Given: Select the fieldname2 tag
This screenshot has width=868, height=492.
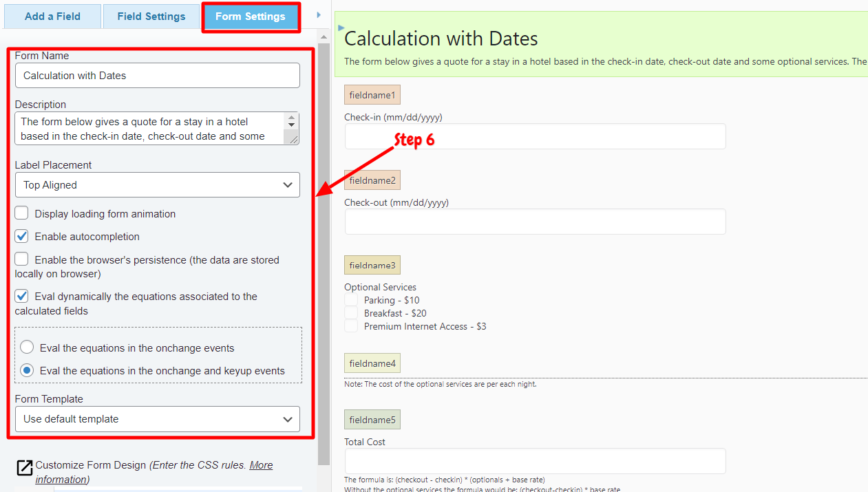Looking at the screenshot, I should 372,180.
